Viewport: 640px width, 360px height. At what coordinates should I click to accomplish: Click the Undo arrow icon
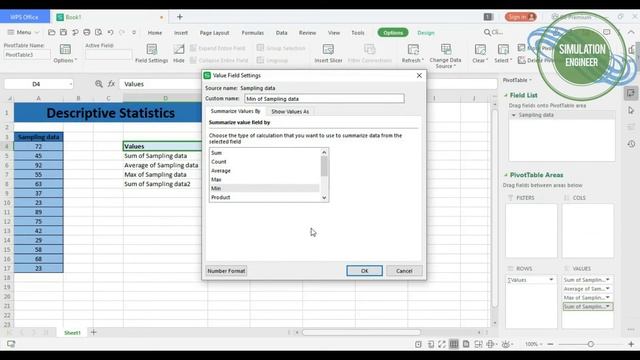110,32
